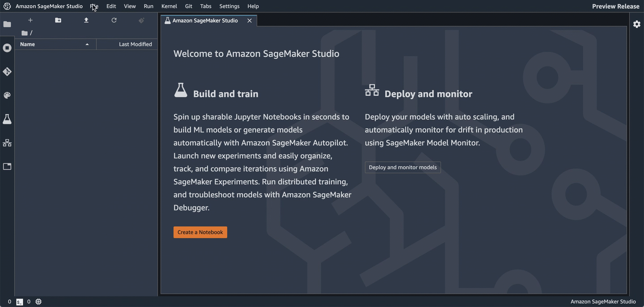Click the Create a Notebook button
The width and height of the screenshot is (644, 307).
pyautogui.click(x=200, y=232)
